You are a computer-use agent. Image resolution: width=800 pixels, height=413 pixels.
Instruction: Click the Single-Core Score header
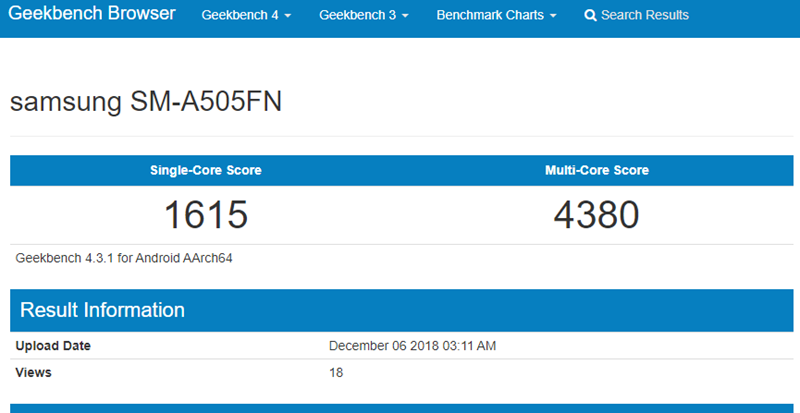coord(206,171)
